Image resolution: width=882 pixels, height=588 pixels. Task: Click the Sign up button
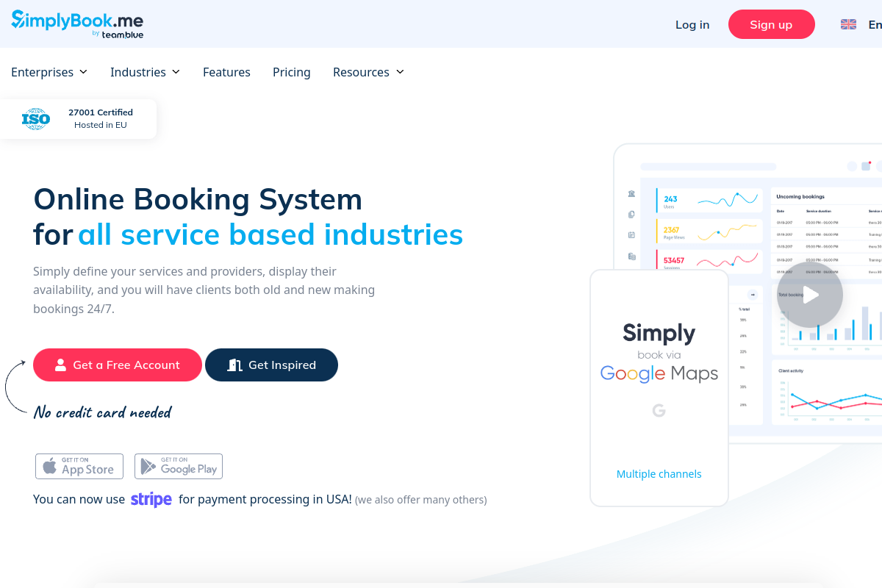tap(772, 24)
